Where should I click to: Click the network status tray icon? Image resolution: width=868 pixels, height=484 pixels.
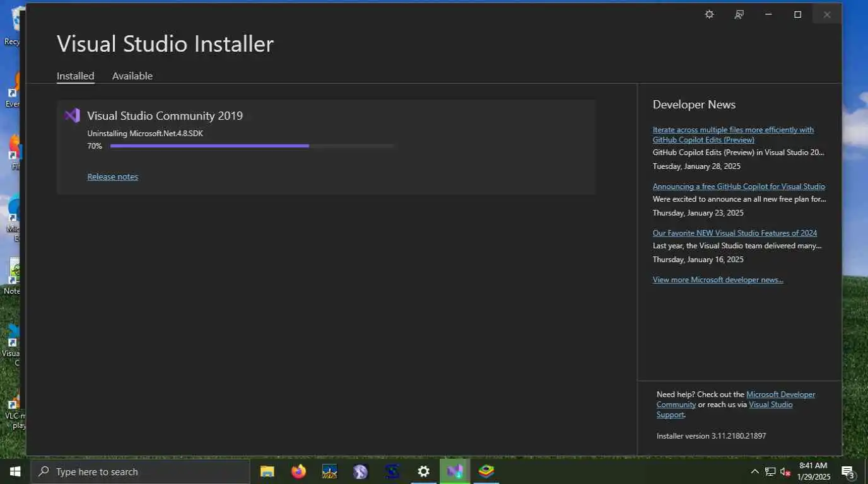click(770, 471)
